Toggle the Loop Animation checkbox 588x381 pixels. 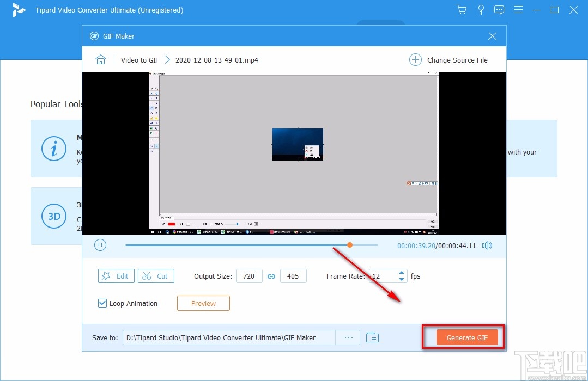click(x=102, y=303)
